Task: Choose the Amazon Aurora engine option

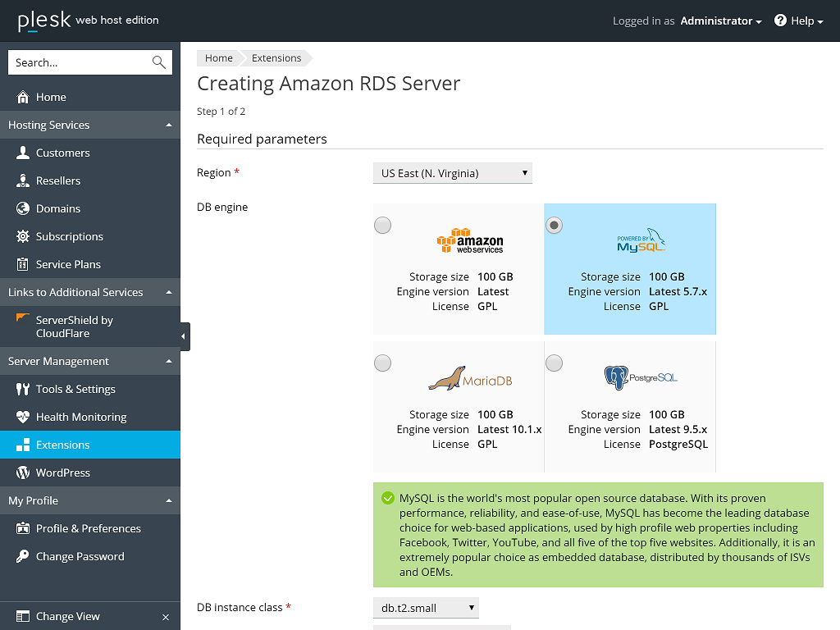Action: click(382, 225)
